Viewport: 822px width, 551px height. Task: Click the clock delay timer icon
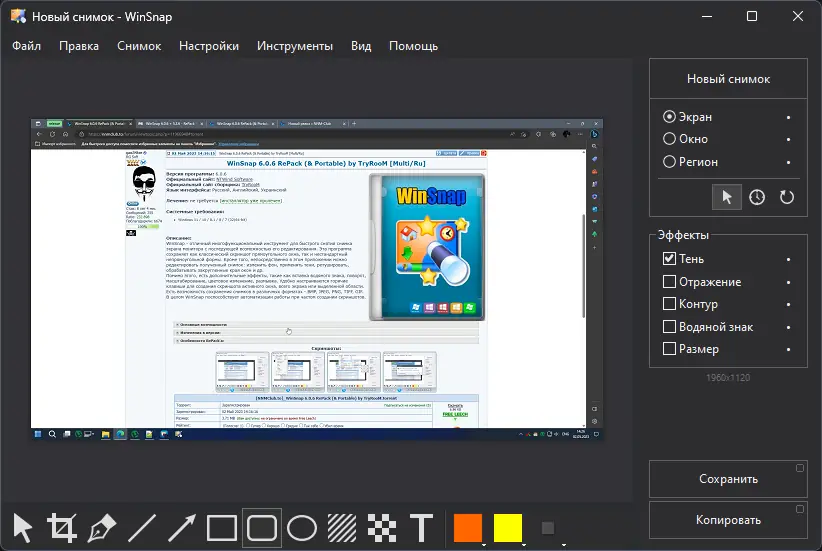tap(756, 197)
